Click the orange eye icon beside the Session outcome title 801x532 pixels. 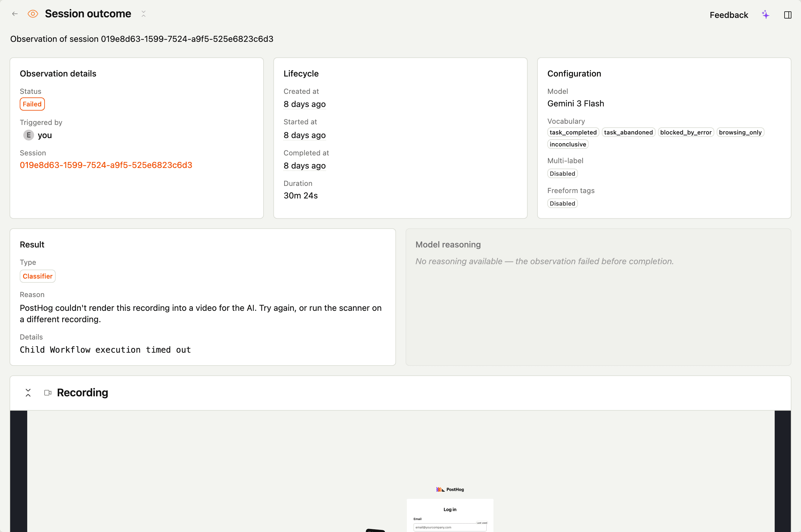pos(33,14)
